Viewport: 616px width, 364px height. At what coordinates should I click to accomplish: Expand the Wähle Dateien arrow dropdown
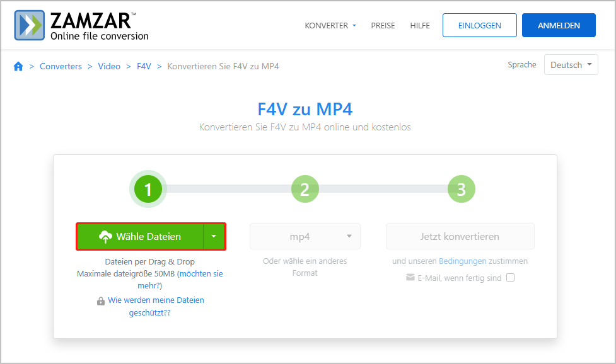point(214,236)
